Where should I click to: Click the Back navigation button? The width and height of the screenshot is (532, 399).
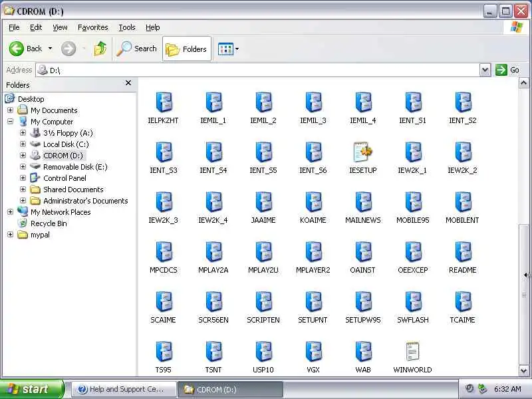[26, 49]
